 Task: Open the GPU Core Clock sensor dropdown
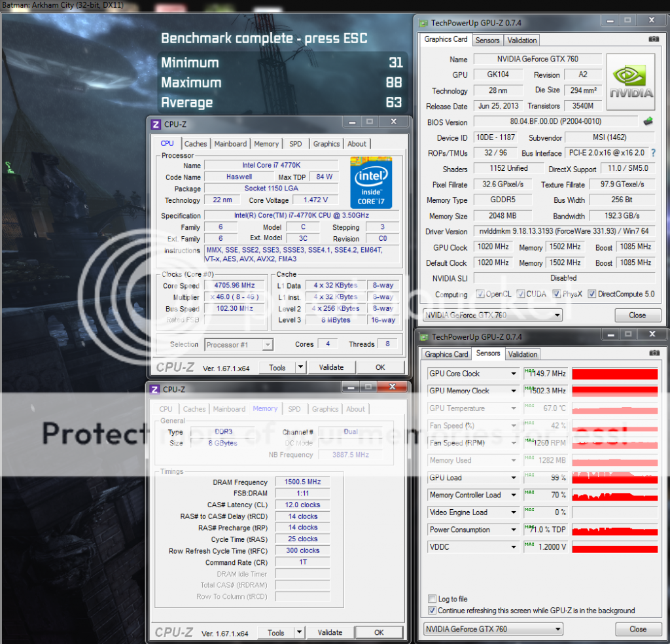point(514,374)
